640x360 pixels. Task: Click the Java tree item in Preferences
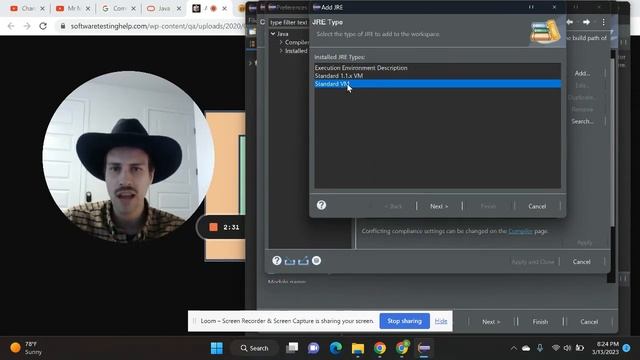pos(282,34)
